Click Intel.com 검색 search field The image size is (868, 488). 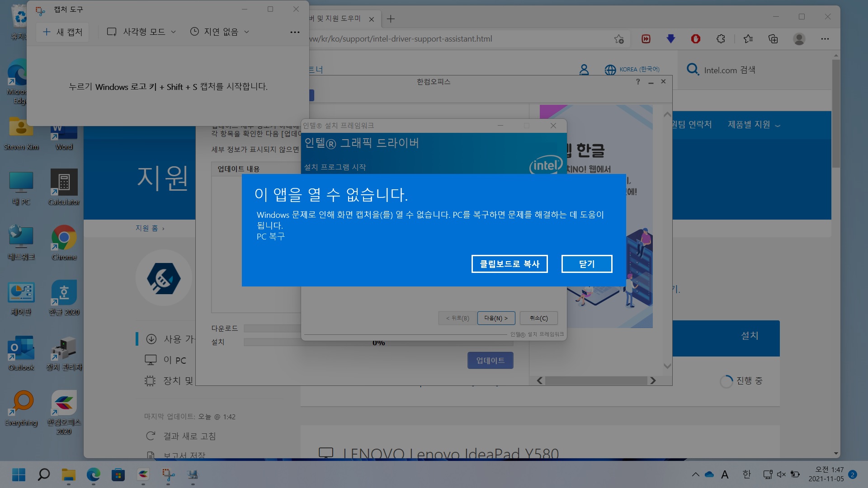point(729,70)
